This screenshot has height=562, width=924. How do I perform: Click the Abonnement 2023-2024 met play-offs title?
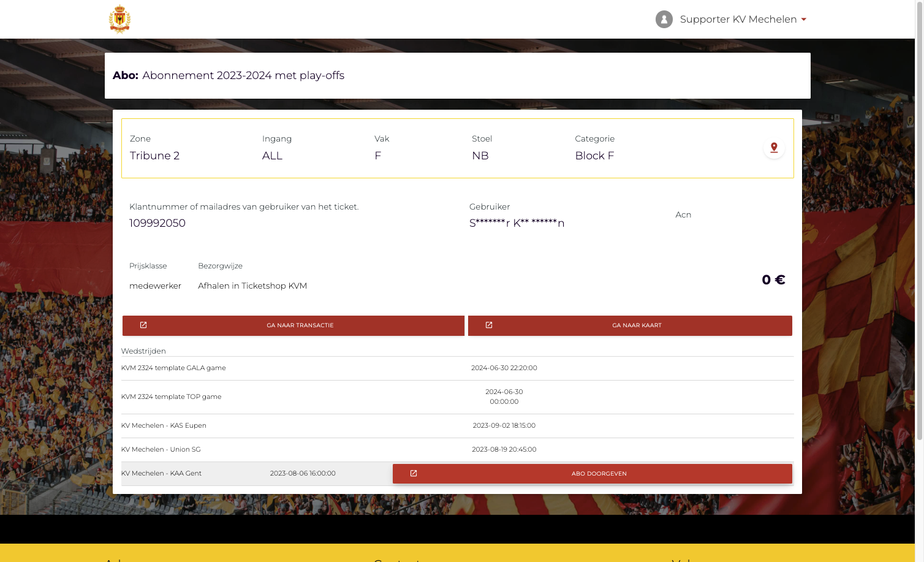point(243,75)
